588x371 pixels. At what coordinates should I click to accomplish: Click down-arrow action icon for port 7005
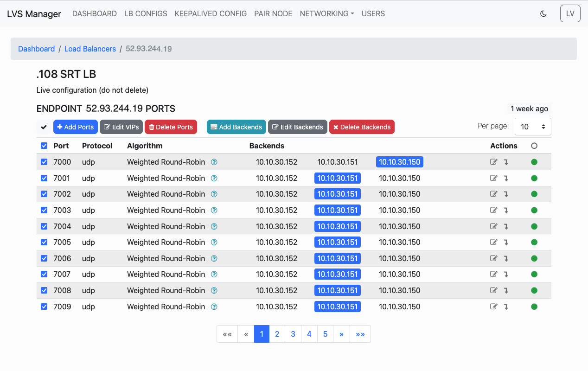pyautogui.click(x=506, y=243)
